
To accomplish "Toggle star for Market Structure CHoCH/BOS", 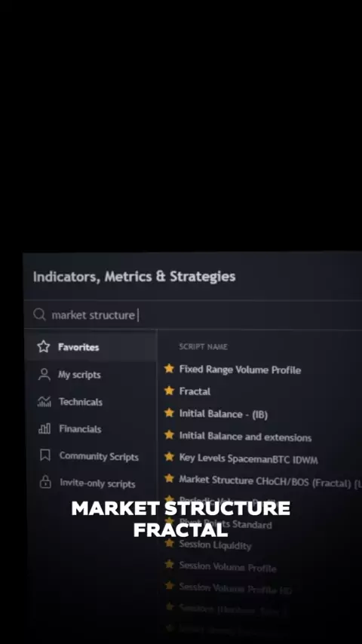I will 169,479.
